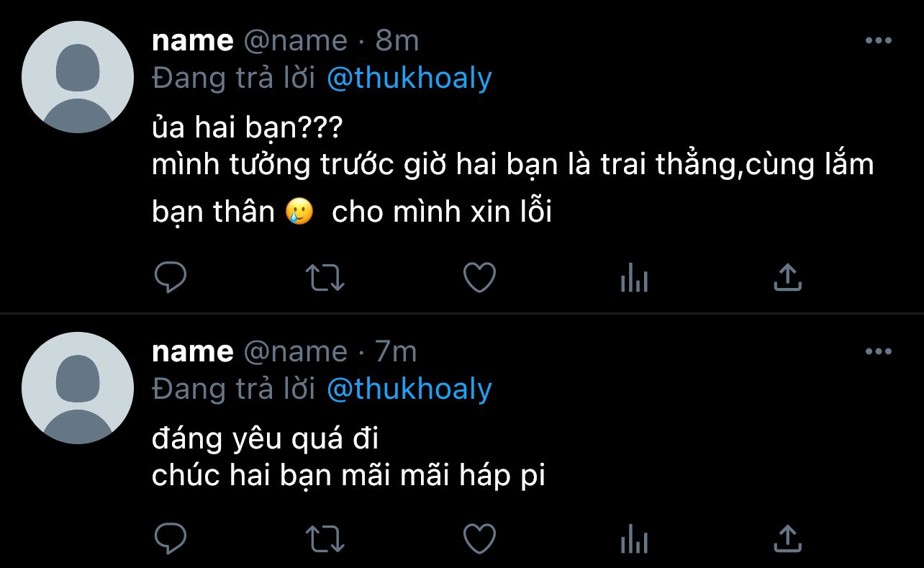View analytics of the second tweet
The width and height of the screenshot is (924, 568).
(634, 538)
